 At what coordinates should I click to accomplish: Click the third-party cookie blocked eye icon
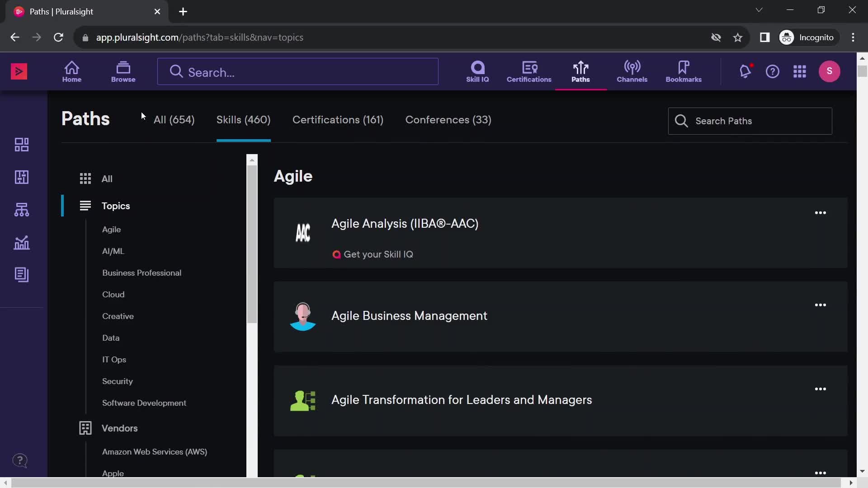pos(716,38)
